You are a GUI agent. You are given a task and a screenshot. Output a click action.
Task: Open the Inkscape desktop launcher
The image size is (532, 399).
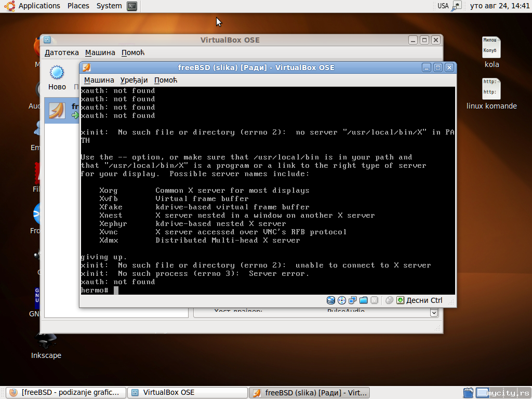(46, 345)
